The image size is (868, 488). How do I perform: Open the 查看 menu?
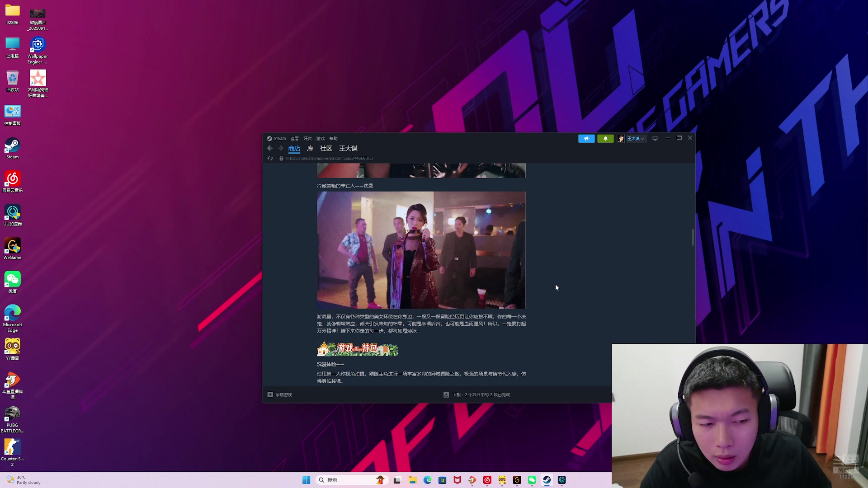(295, 139)
